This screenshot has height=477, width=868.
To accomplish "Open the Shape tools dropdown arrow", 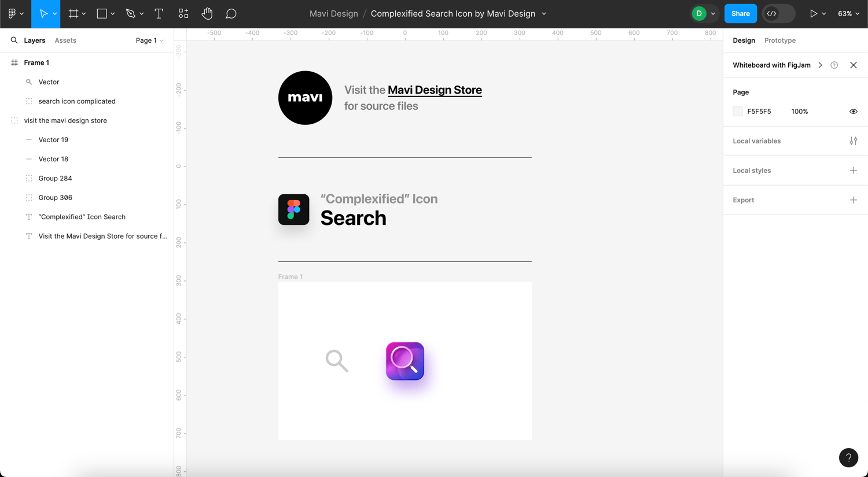I will point(113,14).
